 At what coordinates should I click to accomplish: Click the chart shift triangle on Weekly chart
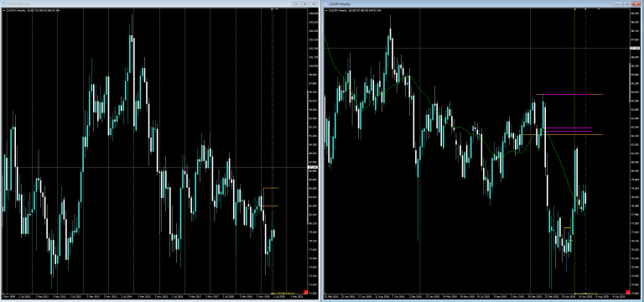[599, 8]
